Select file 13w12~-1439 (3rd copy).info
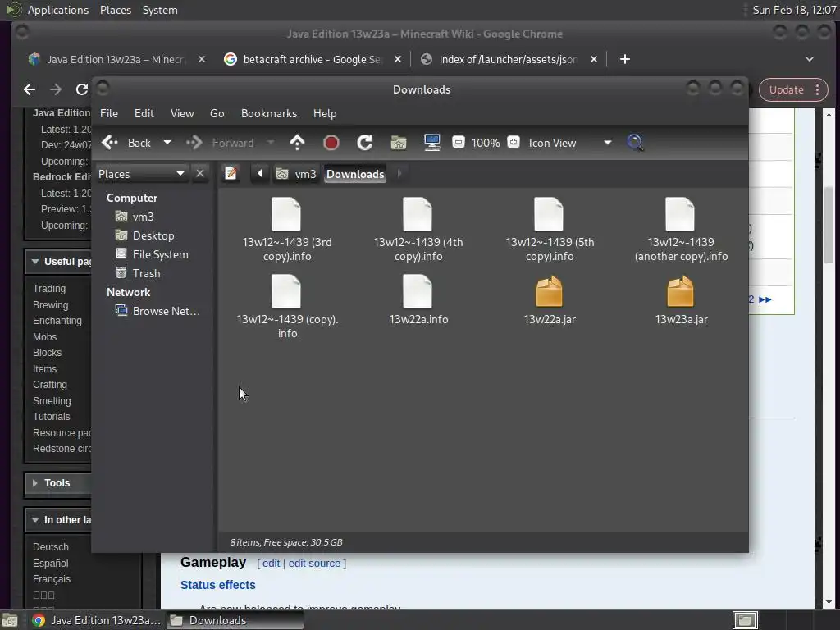840x630 pixels. [x=286, y=230]
